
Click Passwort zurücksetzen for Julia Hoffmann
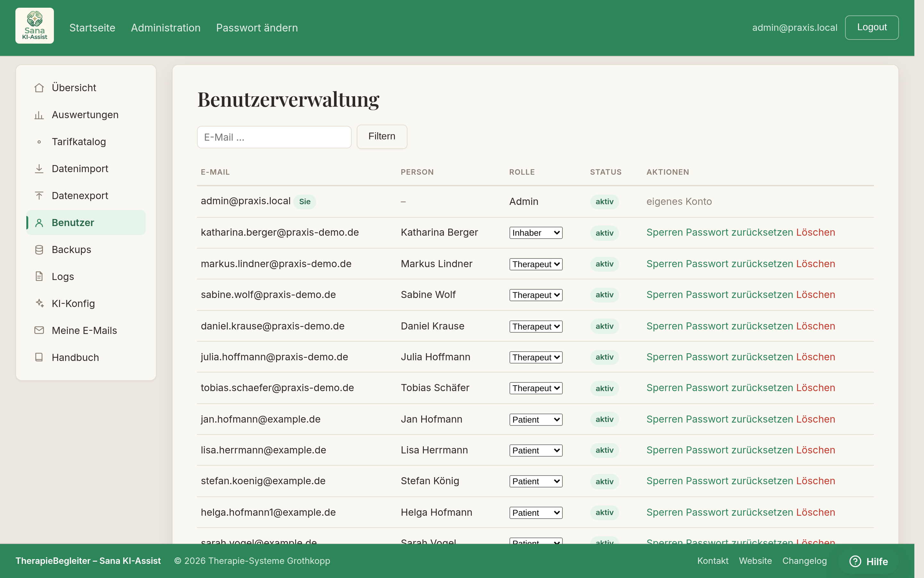tap(740, 357)
